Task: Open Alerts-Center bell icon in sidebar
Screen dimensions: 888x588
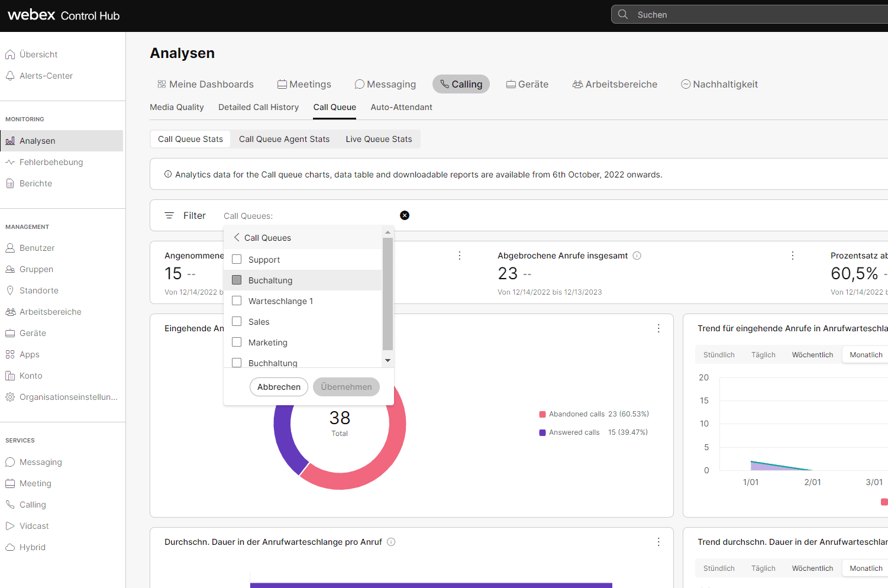Action: click(10, 76)
